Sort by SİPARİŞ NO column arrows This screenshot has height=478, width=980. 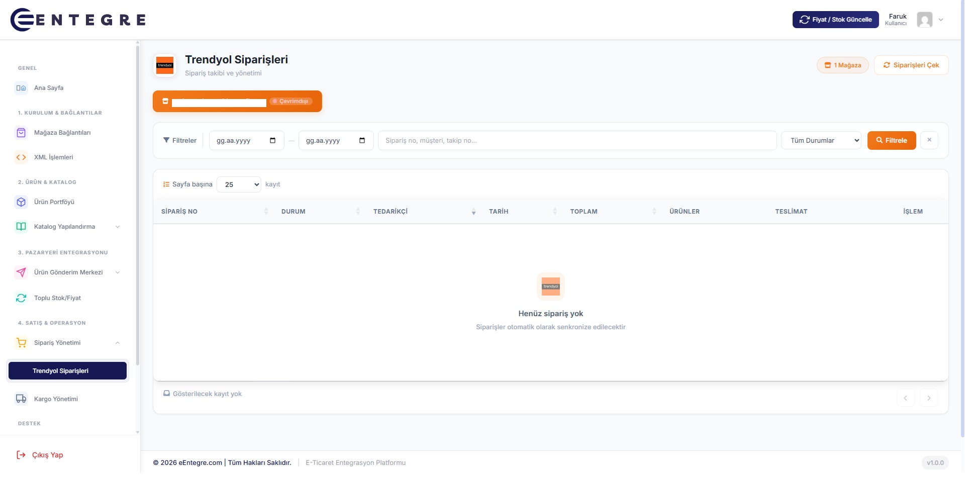pyautogui.click(x=266, y=212)
